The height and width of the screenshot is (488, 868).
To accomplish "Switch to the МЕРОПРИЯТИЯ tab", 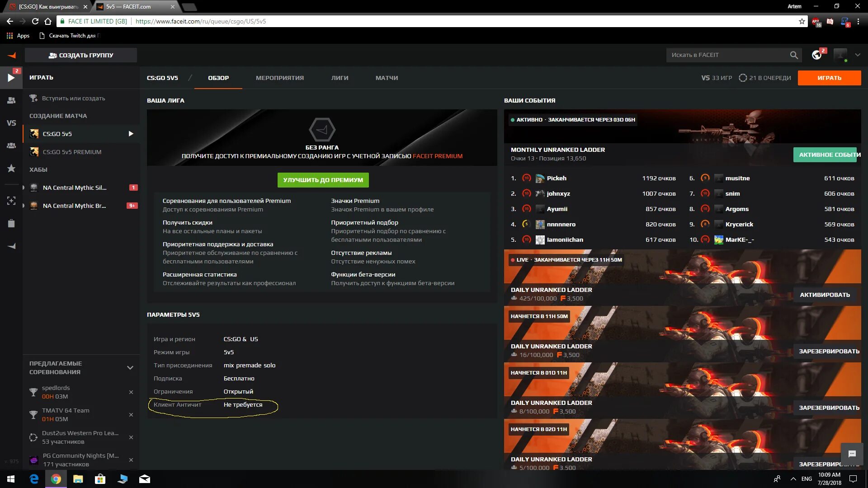I will click(280, 78).
